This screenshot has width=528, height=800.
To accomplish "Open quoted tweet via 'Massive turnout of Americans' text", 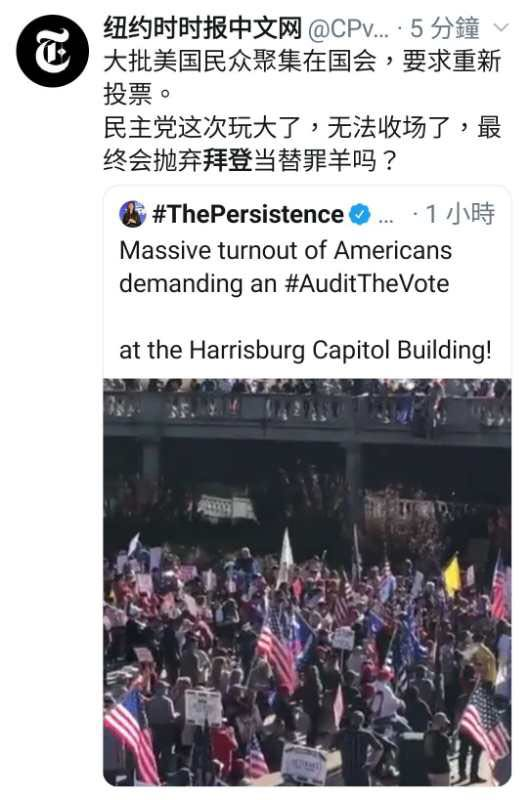I will pos(286,251).
